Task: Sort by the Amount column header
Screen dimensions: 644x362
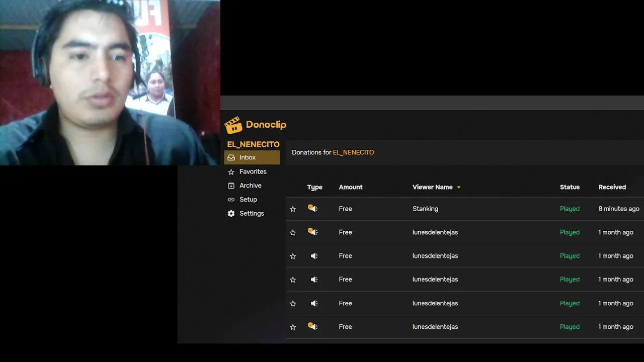Action: coord(351,187)
